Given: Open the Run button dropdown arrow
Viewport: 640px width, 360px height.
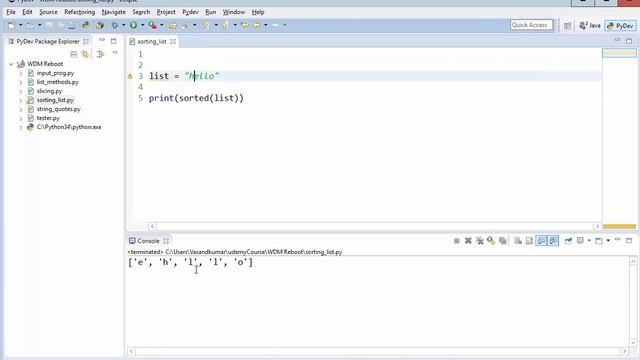Looking at the screenshot, I should click(x=142, y=25).
